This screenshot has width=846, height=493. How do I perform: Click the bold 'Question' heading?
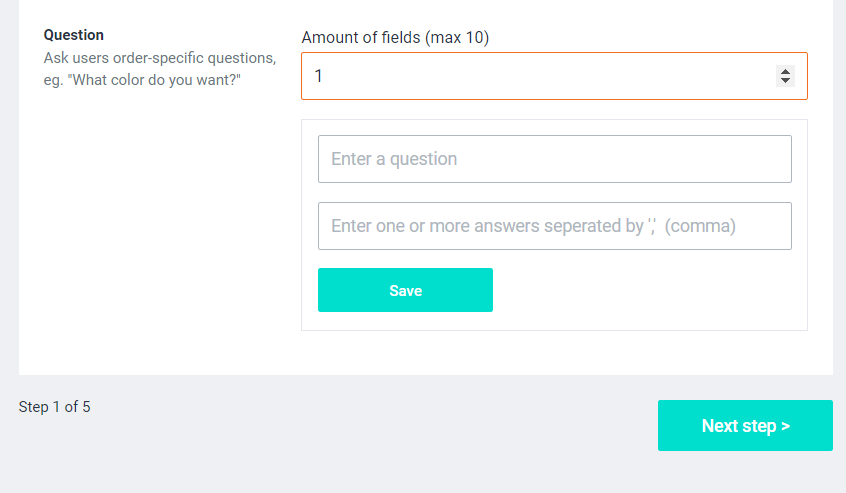74,35
